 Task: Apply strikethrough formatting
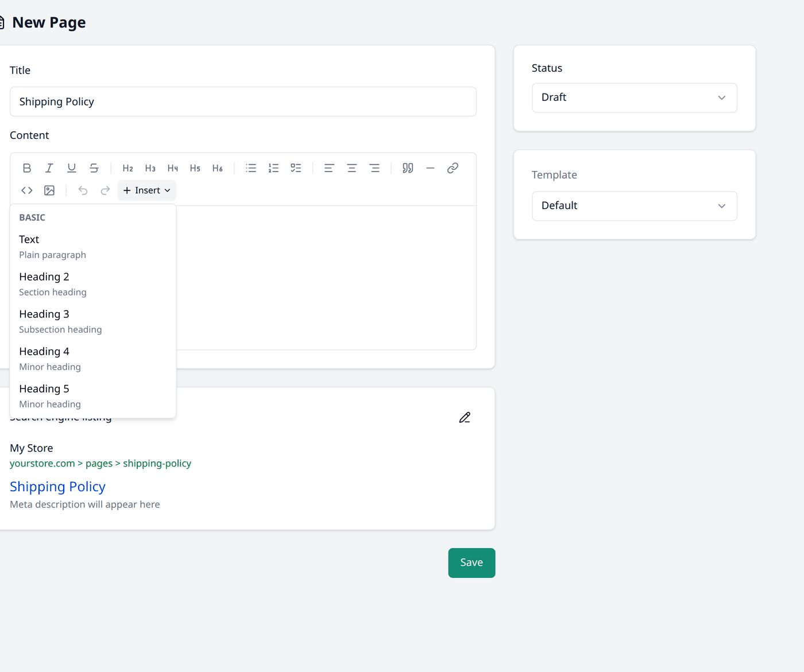pyautogui.click(x=94, y=168)
